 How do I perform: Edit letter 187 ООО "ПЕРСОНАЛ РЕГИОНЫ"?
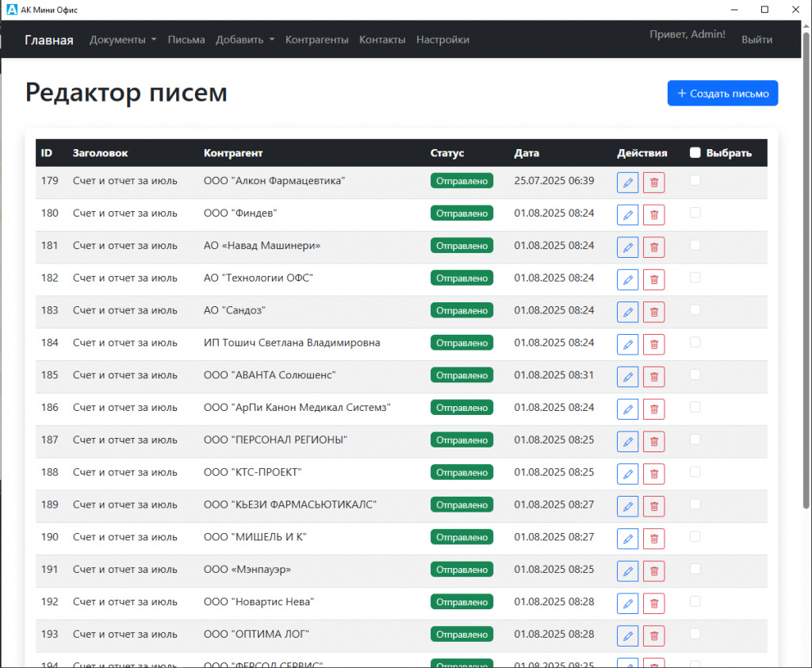tap(627, 442)
